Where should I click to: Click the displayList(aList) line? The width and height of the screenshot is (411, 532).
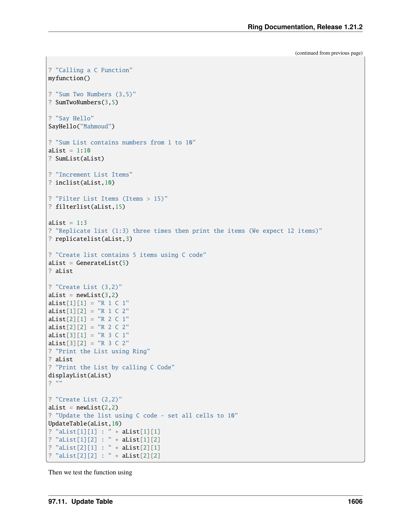[x=80, y=375]
